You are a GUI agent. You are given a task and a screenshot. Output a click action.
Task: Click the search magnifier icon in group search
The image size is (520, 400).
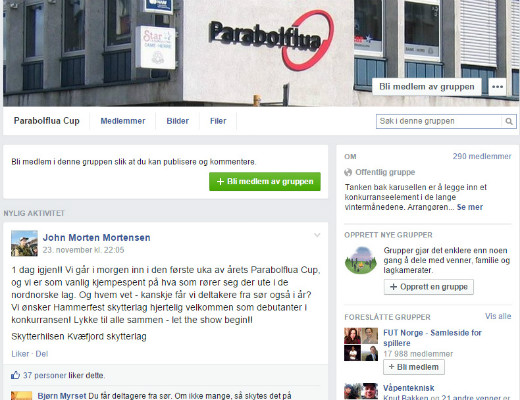(x=509, y=121)
